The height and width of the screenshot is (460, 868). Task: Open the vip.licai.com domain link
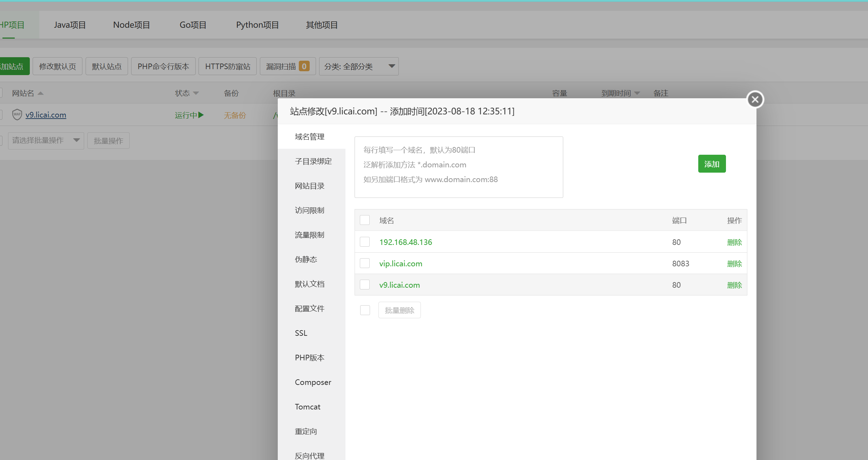pos(401,264)
